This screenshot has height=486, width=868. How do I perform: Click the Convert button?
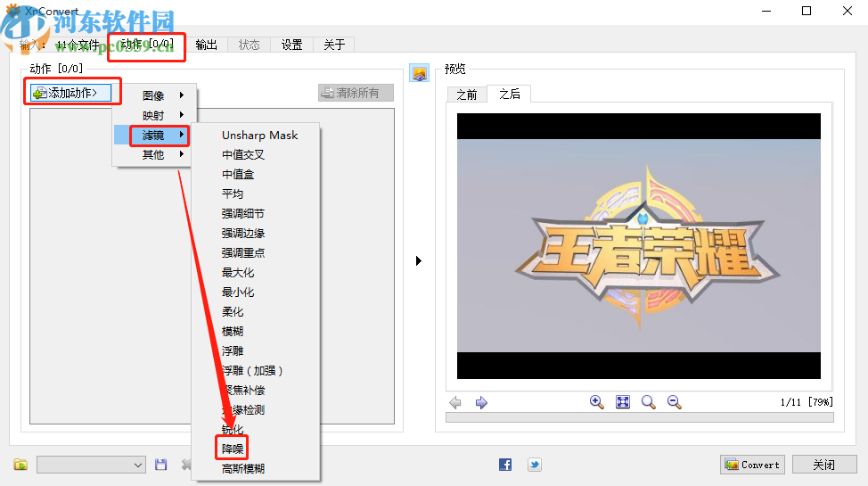coord(753,465)
